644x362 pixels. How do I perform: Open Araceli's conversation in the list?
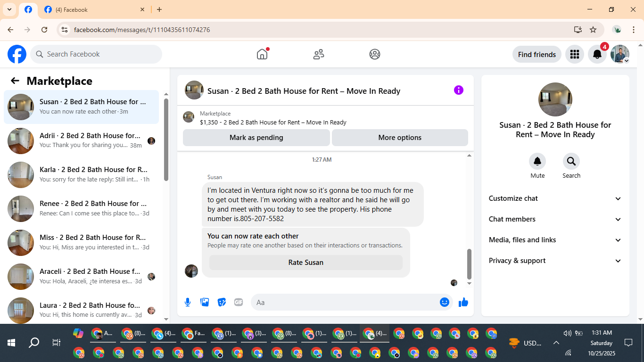(x=81, y=277)
